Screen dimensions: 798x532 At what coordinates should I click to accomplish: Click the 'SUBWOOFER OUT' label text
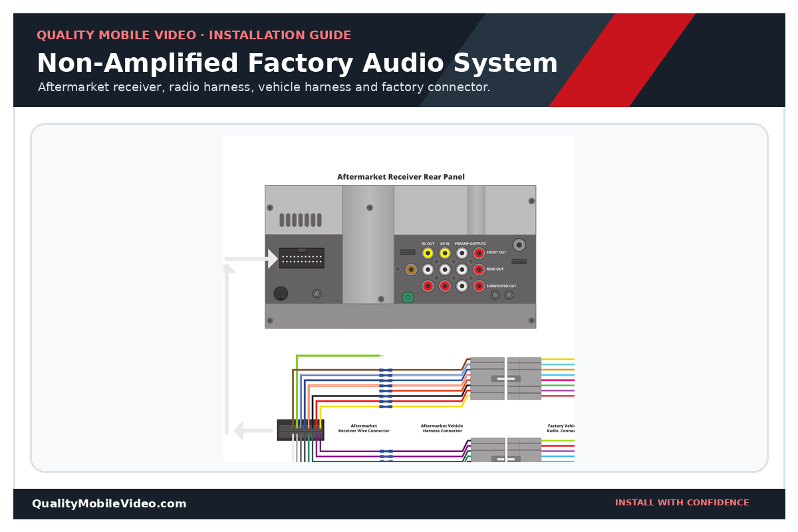coord(501,286)
